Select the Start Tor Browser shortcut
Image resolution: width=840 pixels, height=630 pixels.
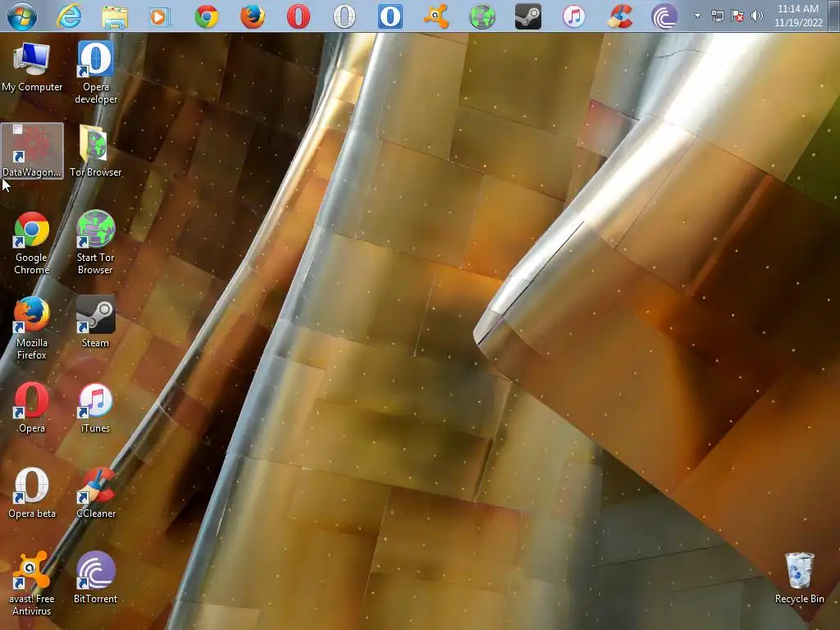tap(95, 243)
